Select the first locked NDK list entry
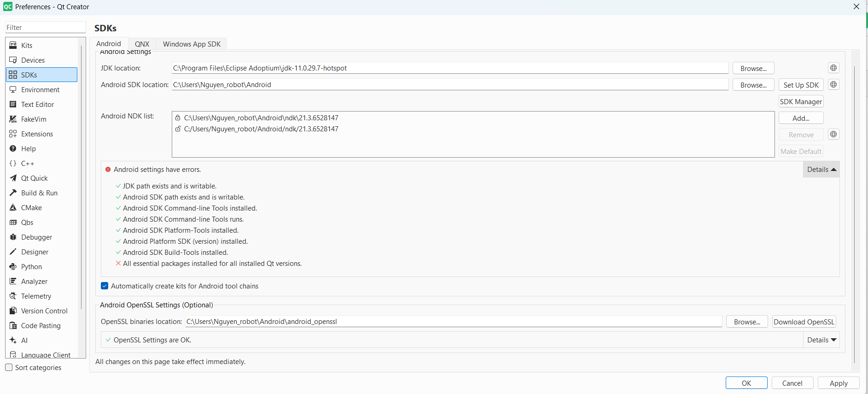This screenshot has width=868, height=394. [261, 118]
